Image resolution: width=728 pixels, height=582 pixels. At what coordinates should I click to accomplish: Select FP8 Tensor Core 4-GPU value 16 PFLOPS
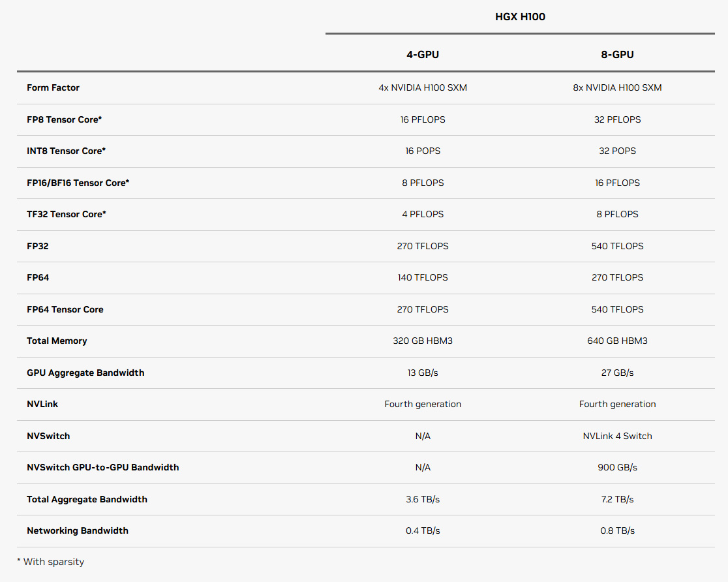pos(423,119)
